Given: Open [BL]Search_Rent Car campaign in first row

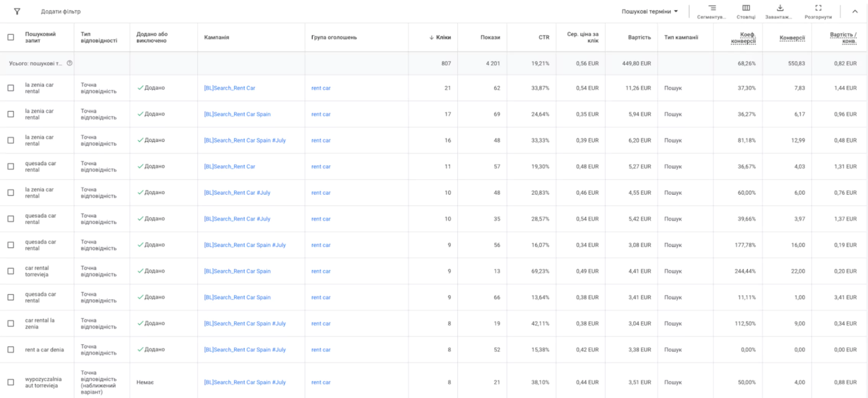Looking at the screenshot, I should coord(229,88).
